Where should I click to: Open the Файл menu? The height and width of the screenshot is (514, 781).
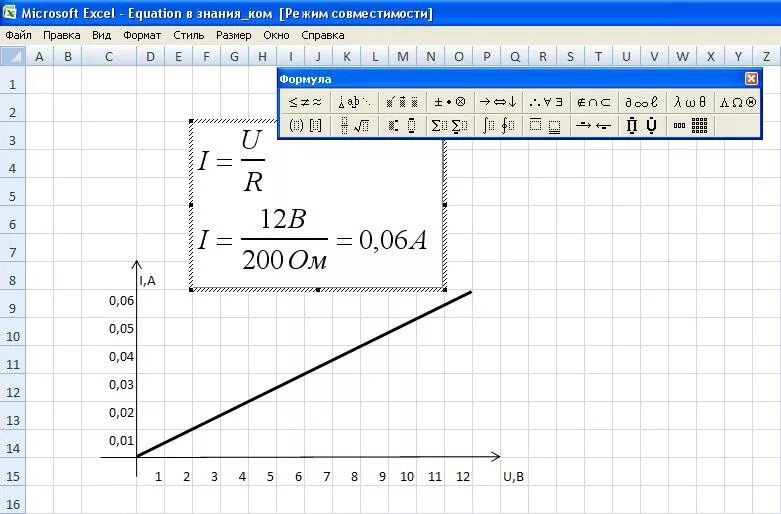point(18,35)
